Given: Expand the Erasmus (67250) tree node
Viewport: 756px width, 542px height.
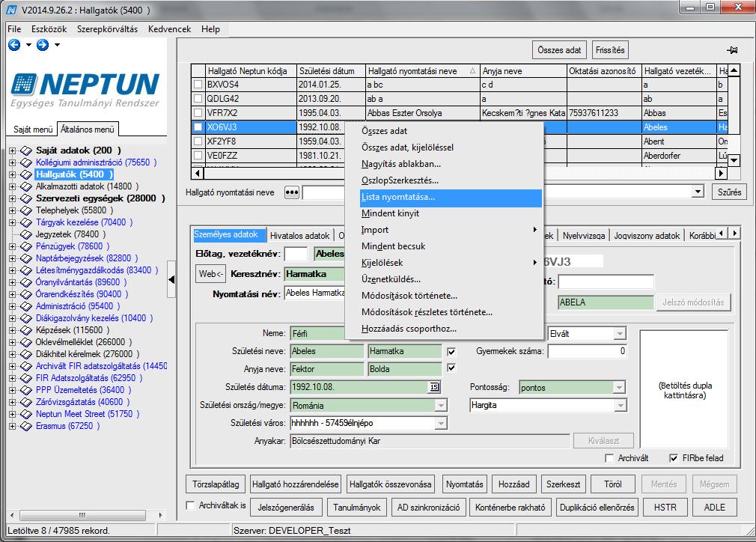Looking at the screenshot, I should (x=13, y=426).
